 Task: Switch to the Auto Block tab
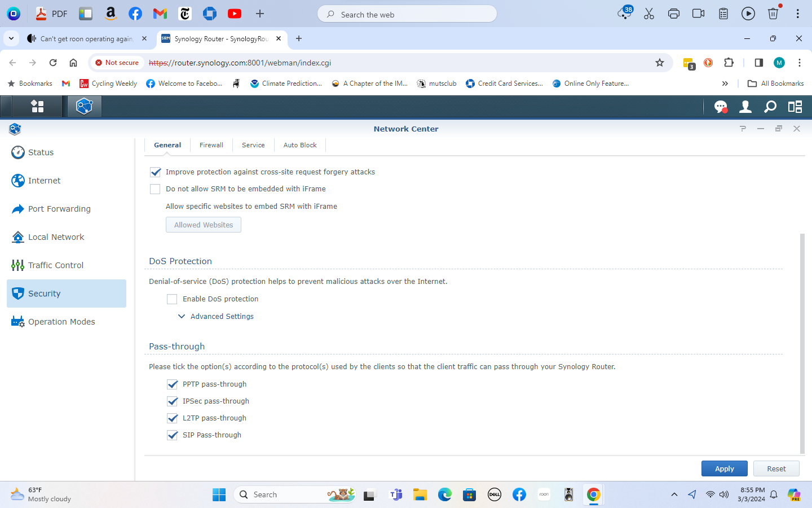click(x=300, y=145)
